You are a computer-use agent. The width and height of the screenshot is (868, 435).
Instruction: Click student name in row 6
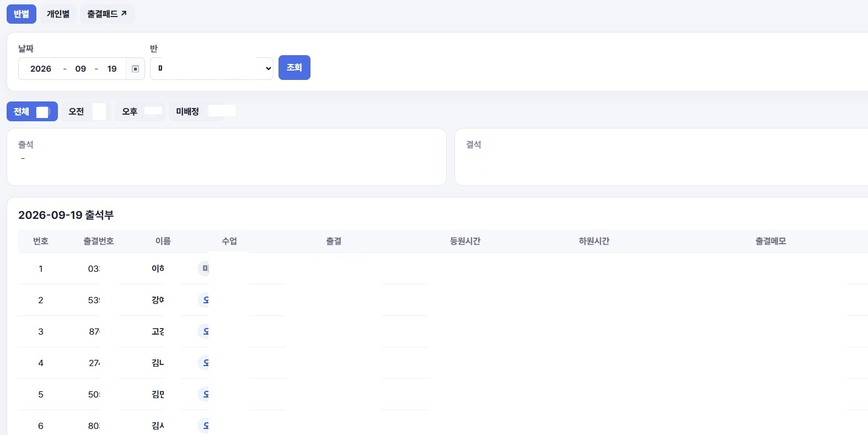(158, 426)
